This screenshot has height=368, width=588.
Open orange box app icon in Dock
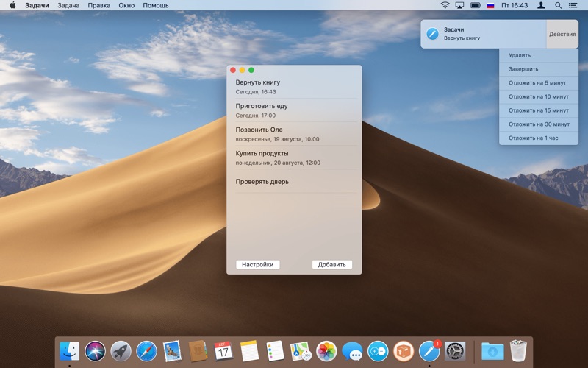404,352
